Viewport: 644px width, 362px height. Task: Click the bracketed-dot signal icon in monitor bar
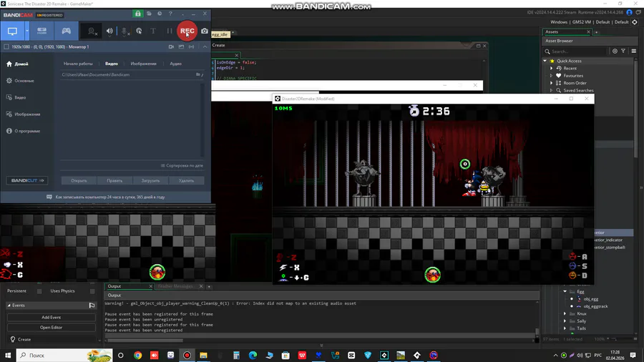click(191, 47)
